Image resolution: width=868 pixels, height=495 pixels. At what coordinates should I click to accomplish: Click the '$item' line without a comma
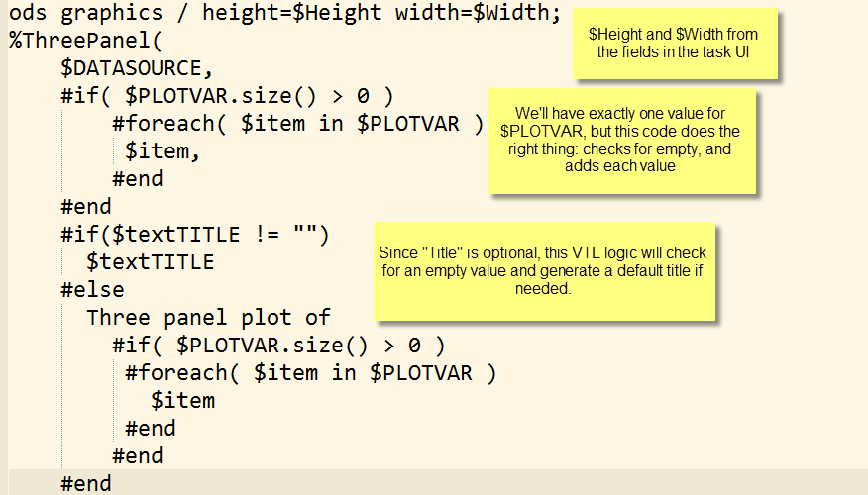click(182, 400)
